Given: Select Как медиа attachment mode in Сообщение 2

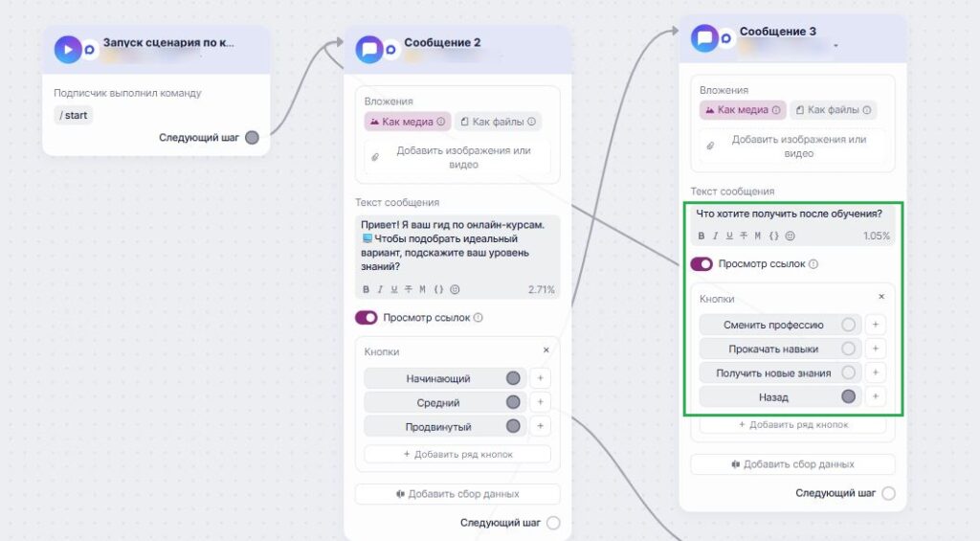Looking at the screenshot, I should pos(407,122).
